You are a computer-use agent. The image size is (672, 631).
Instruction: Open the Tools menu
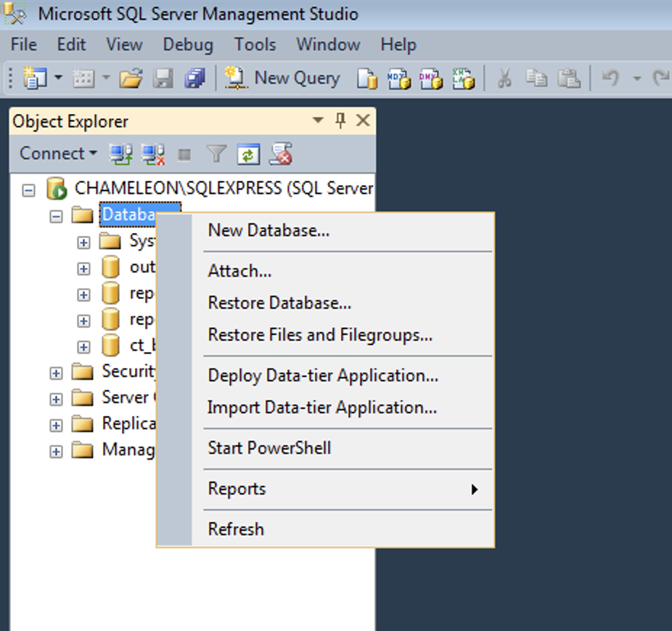(x=255, y=44)
